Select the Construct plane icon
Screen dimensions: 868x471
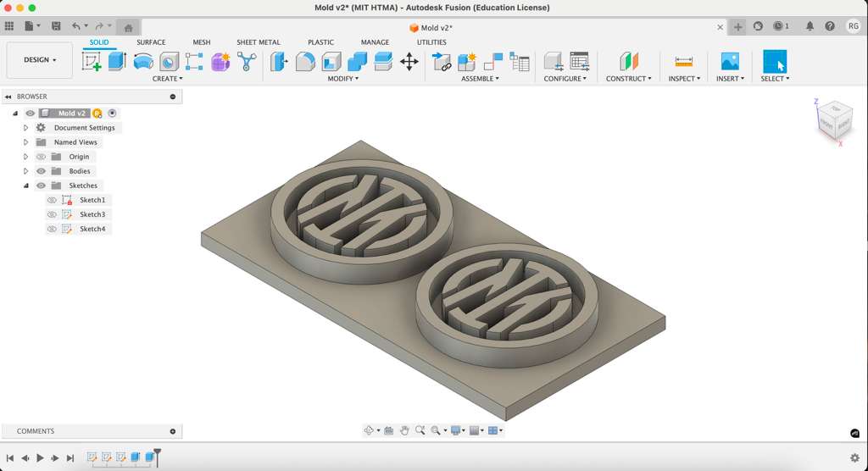click(628, 62)
